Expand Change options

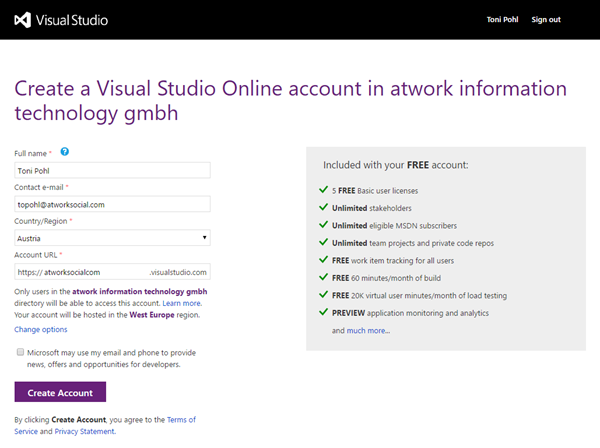pyautogui.click(x=41, y=329)
